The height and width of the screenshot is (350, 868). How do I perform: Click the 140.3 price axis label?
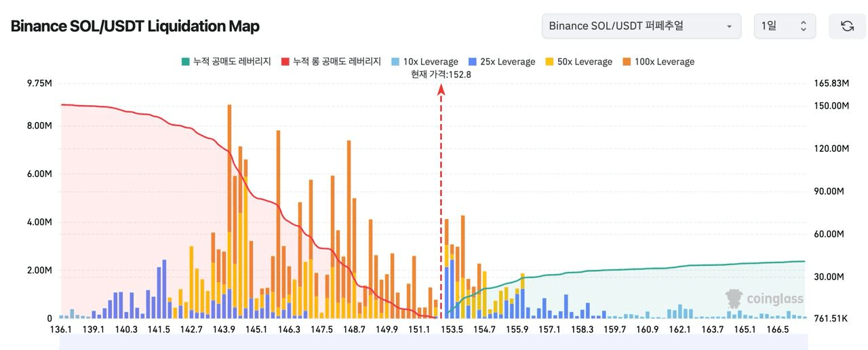pyautogui.click(x=126, y=330)
